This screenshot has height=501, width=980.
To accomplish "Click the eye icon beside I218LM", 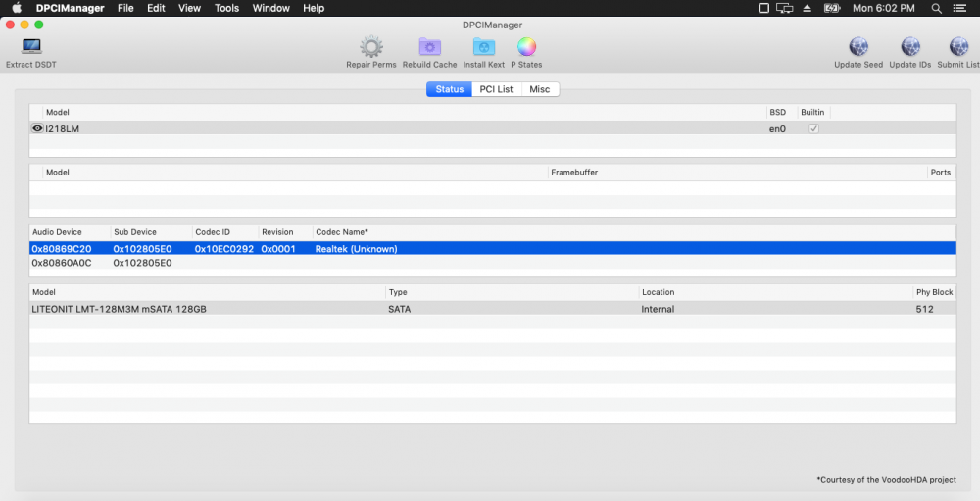I will [x=37, y=128].
